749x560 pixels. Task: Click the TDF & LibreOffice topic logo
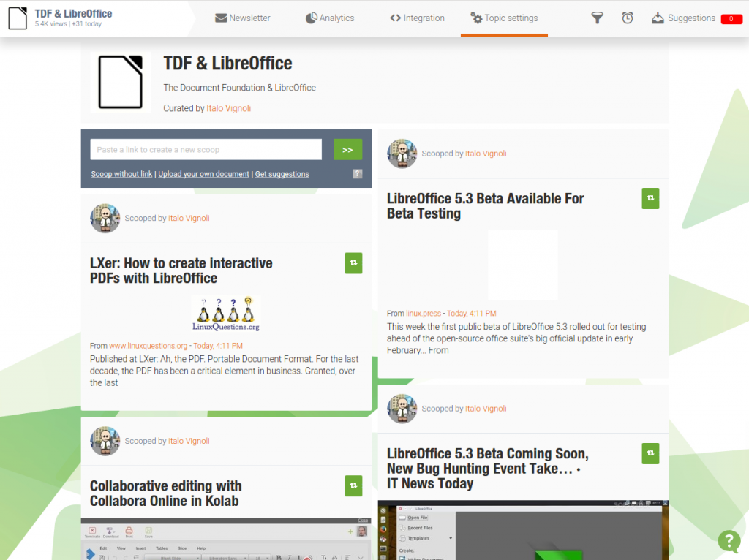point(120,82)
